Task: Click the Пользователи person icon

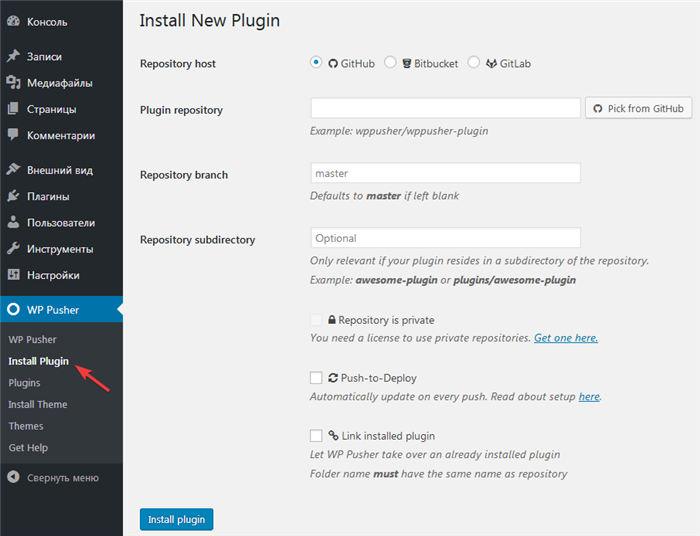Action: point(13,222)
